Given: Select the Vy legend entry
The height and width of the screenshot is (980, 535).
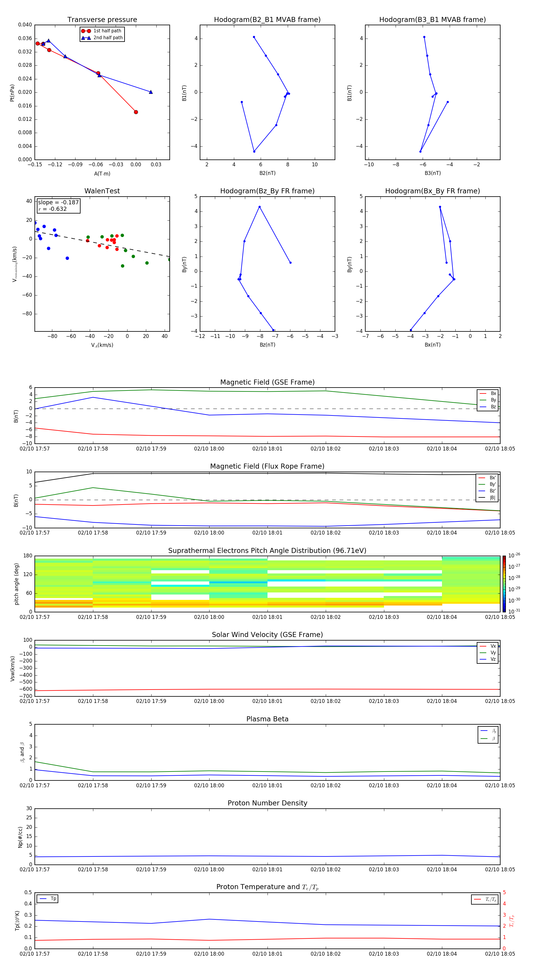Looking at the screenshot, I should [488, 652].
